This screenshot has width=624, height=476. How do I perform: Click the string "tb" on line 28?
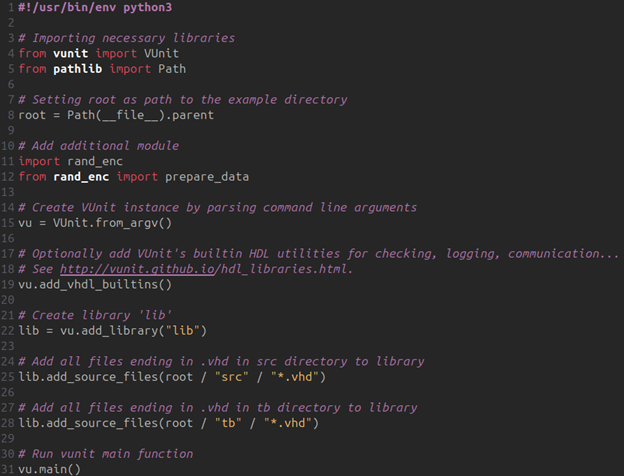point(228,423)
